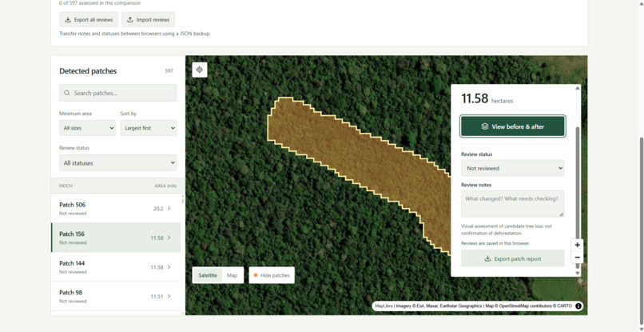The image size is (644, 332).
Task: Click the Import reviews button
Action: tap(149, 20)
